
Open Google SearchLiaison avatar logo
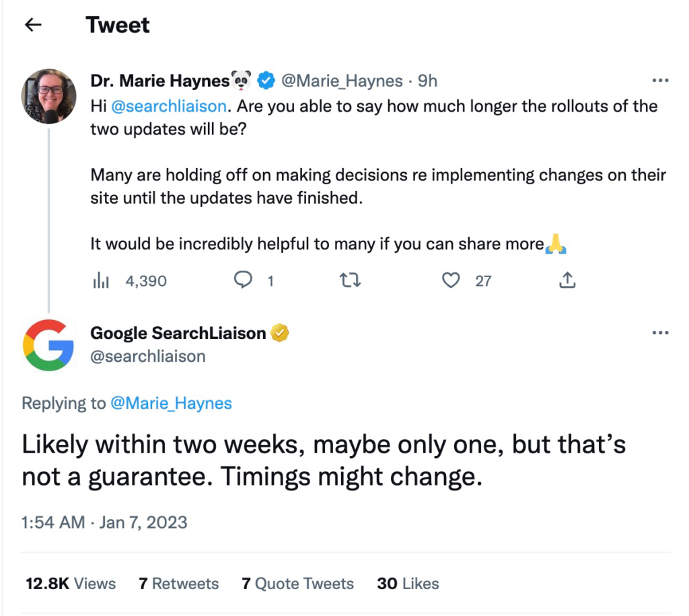pyautogui.click(x=48, y=345)
